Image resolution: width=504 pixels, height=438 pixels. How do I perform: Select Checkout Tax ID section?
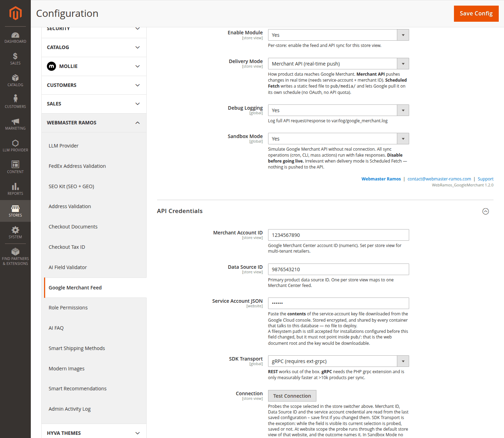tap(94, 247)
